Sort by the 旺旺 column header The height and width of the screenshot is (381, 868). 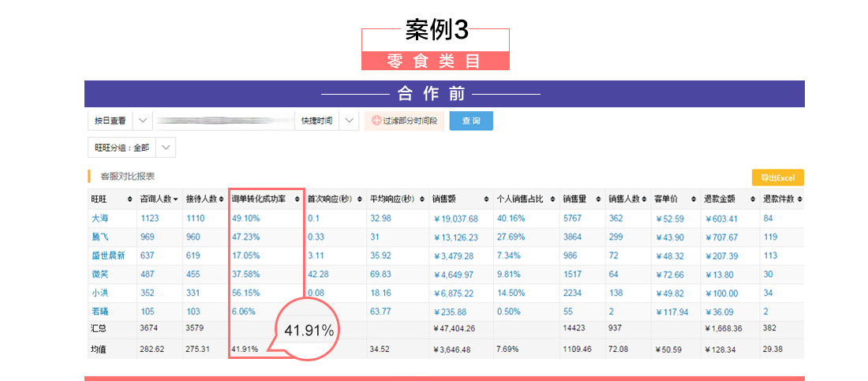[x=112, y=199]
